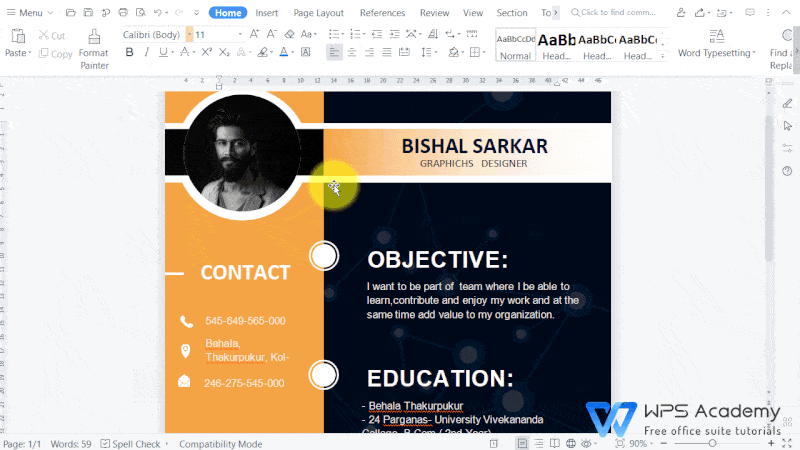Click the Save icon in the quick access bar
The image size is (800, 450).
[x=89, y=13]
